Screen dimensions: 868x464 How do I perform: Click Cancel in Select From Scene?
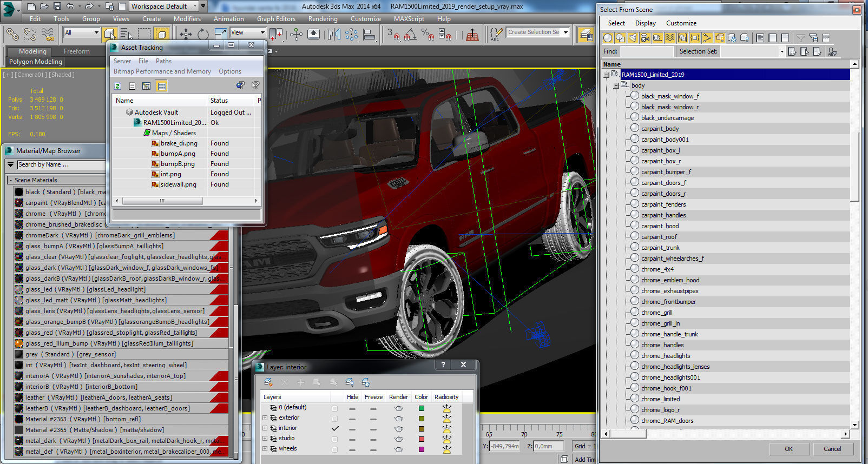[832, 449]
